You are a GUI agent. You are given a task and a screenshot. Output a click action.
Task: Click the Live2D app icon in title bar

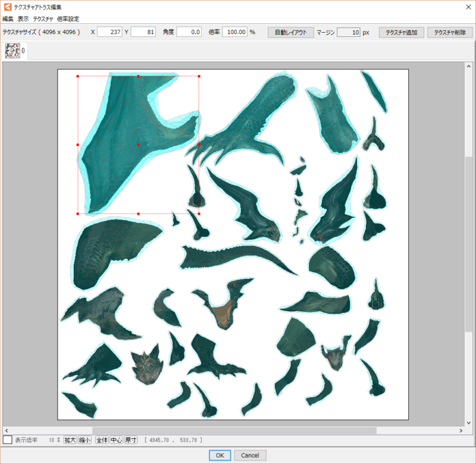[x=7, y=7]
